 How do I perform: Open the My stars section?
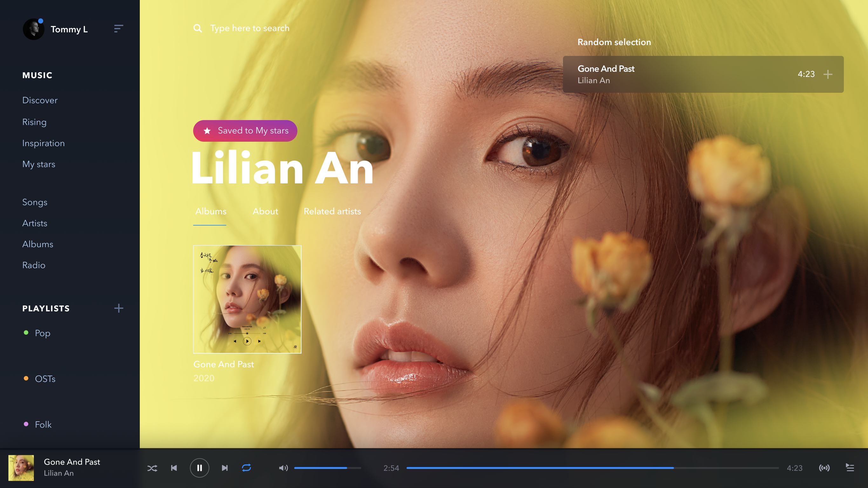(39, 164)
